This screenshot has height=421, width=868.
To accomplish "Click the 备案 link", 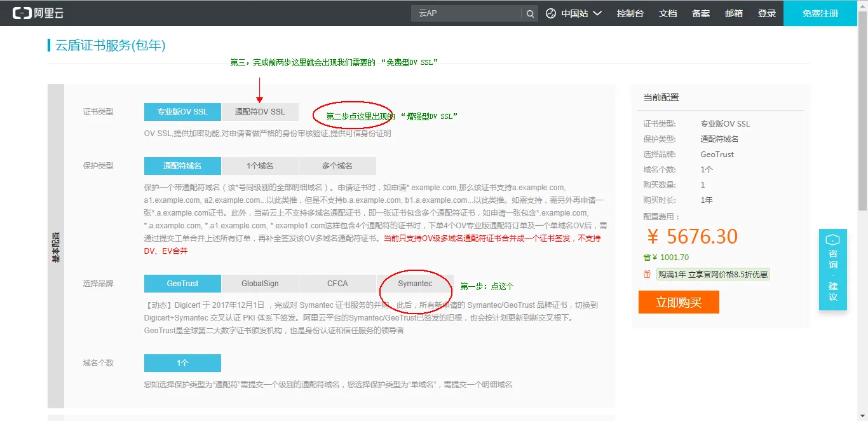I will pyautogui.click(x=700, y=12).
